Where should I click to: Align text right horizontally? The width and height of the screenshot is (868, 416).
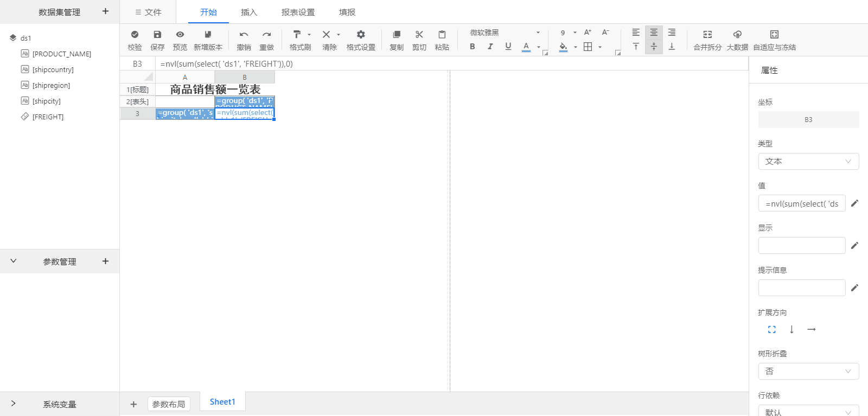click(672, 33)
